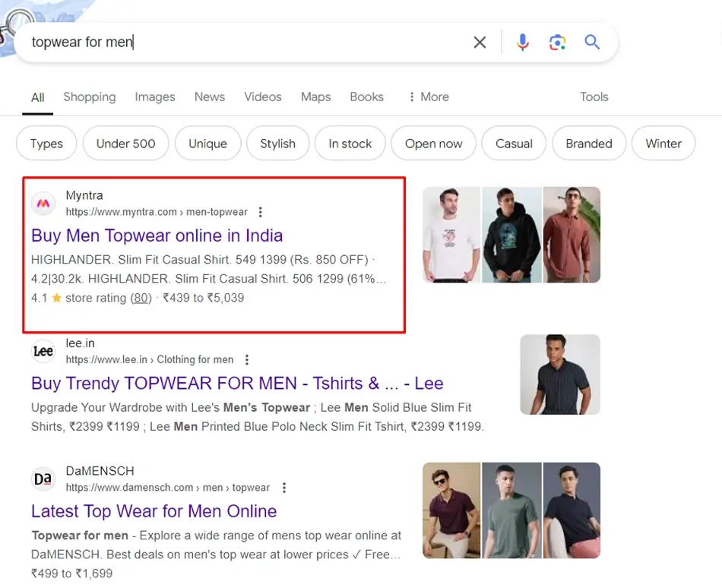722x588 pixels.
Task: Apply the Stylish filter chip
Action: click(277, 144)
